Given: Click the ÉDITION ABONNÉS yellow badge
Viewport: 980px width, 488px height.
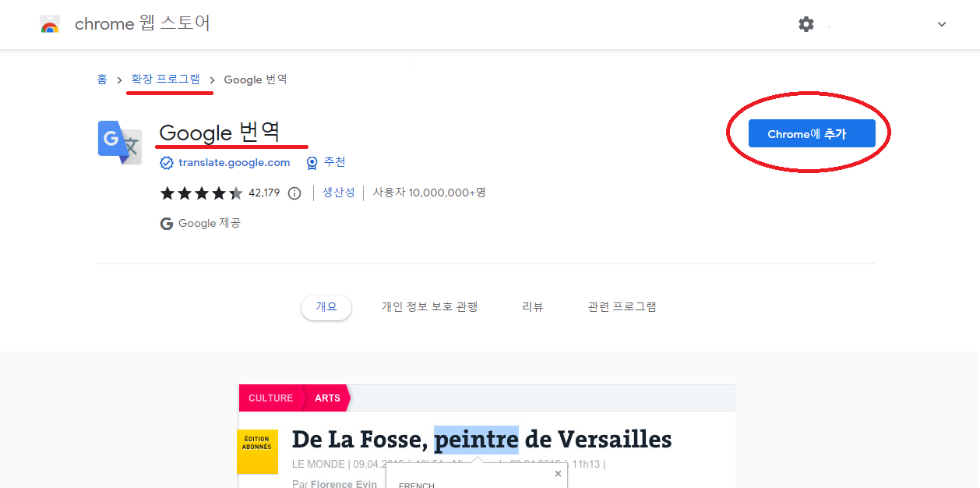Looking at the screenshot, I should [257, 451].
